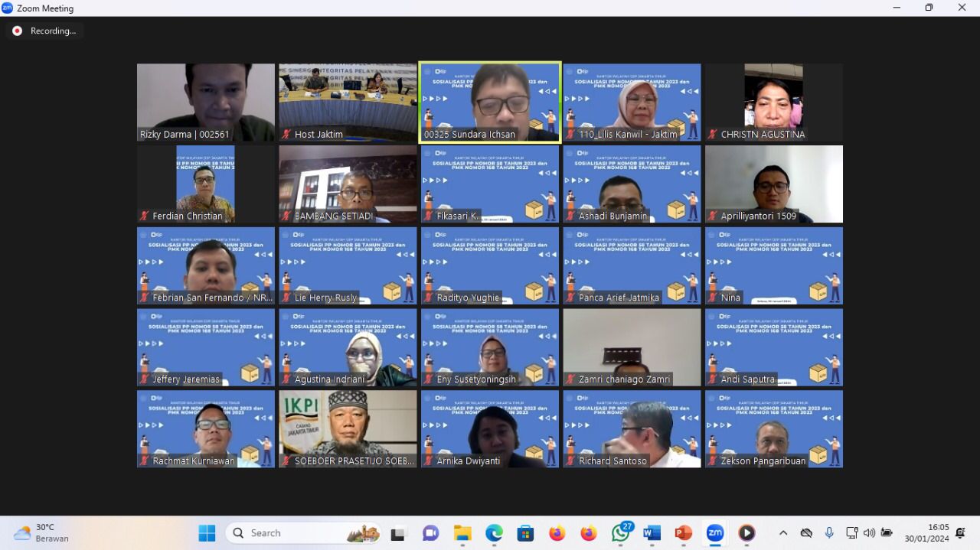Launch Word from the taskbar
The image size is (980, 550).
(652, 533)
